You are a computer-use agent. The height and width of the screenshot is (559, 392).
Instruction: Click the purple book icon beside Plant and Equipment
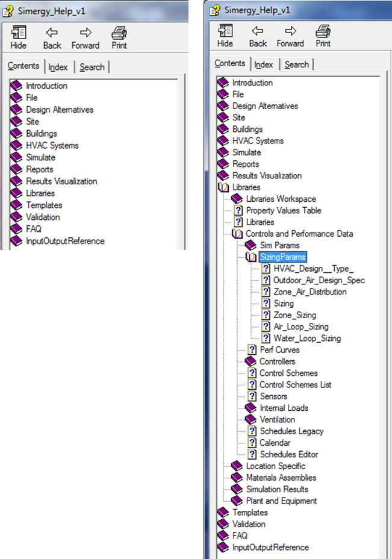click(237, 501)
